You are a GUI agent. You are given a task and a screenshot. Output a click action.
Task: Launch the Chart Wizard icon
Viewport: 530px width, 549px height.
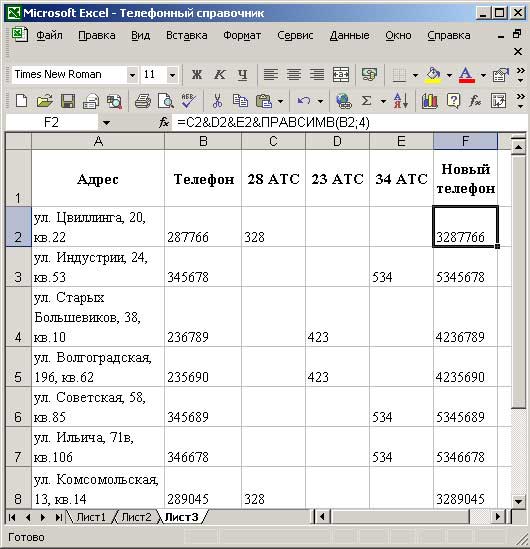[x=430, y=101]
